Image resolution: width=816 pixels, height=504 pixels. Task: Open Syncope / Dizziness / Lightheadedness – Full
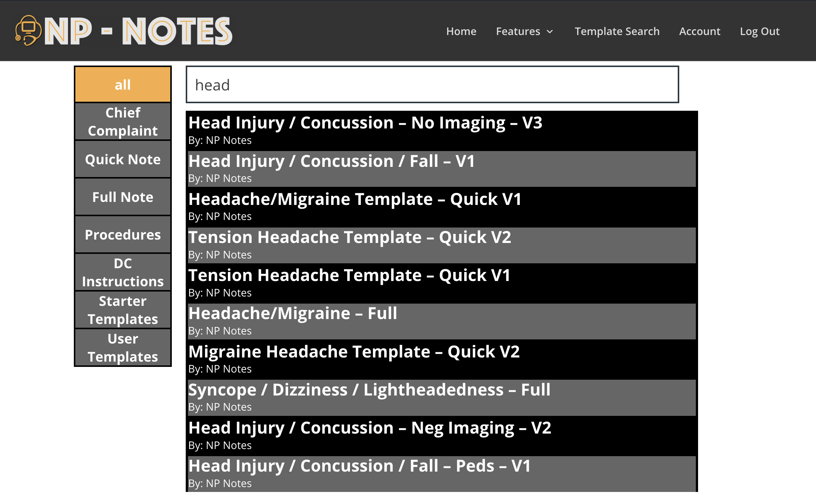[x=442, y=397]
